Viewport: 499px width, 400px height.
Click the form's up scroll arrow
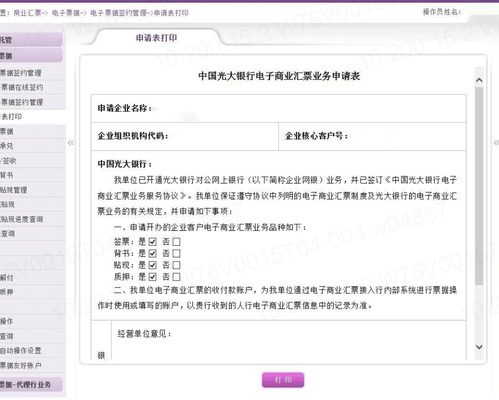(x=479, y=80)
